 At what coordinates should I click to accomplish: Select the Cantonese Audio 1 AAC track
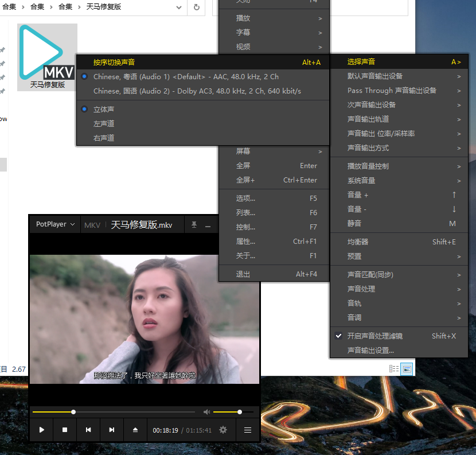pyautogui.click(x=186, y=77)
